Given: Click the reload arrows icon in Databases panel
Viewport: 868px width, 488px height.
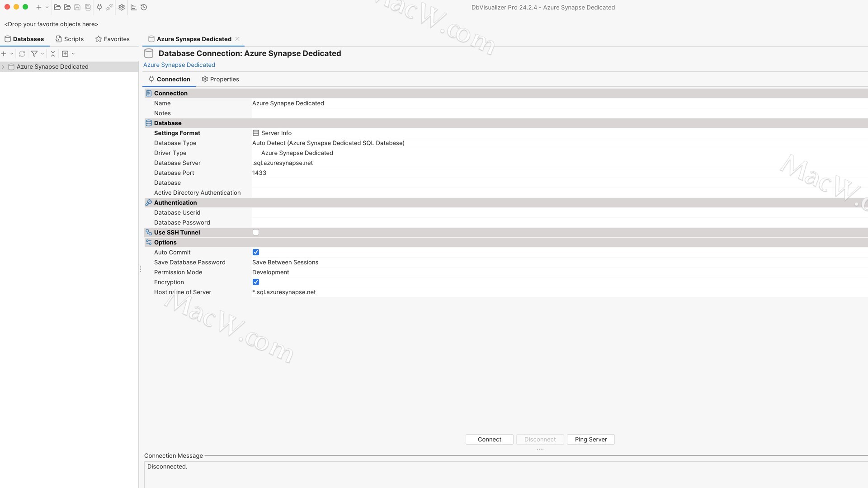Looking at the screenshot, I should coord(22,53).
